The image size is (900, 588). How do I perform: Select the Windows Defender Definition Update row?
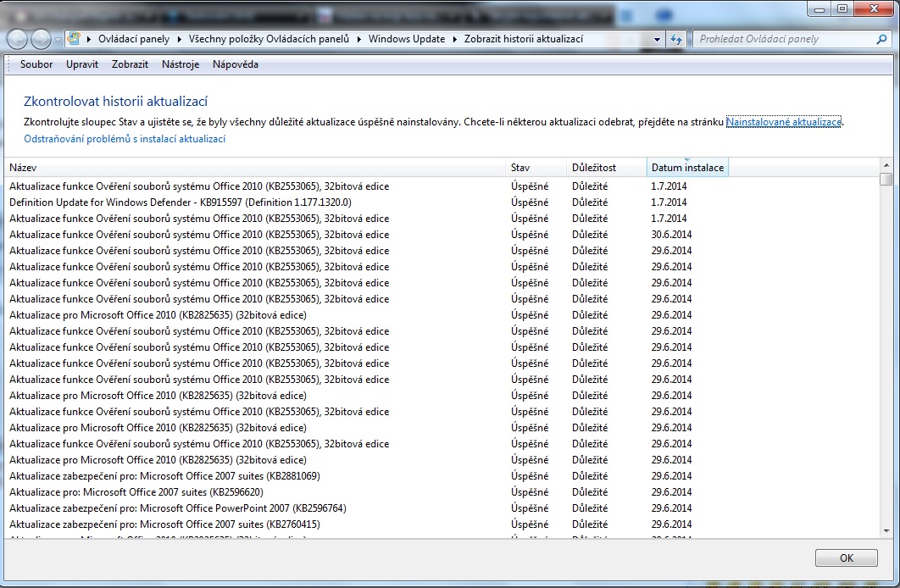(x=180, y=202)
